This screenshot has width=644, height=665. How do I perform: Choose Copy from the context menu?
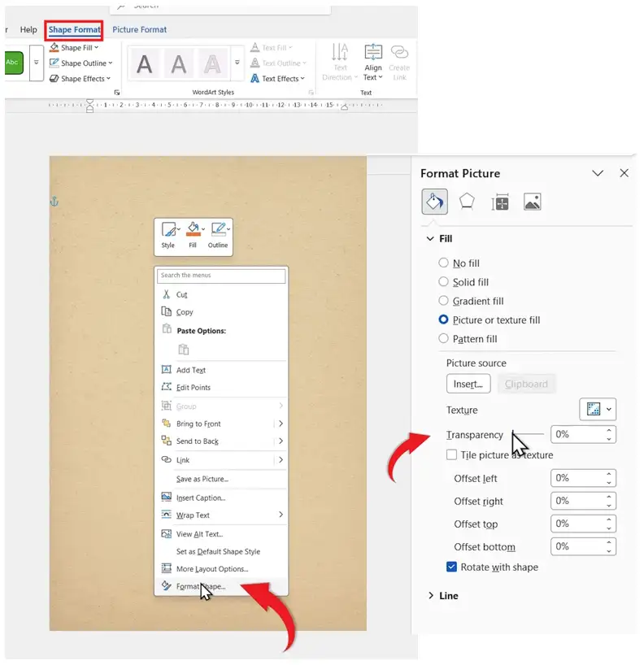click(221, 312)
